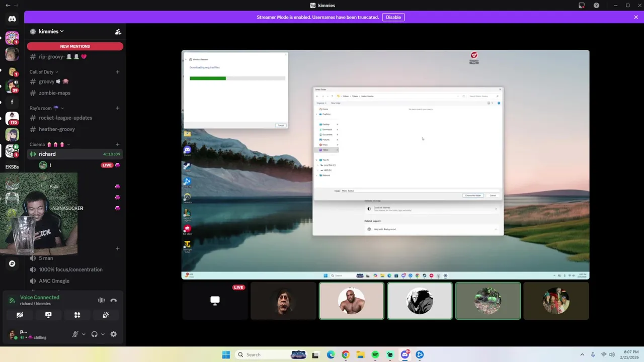Image resolution: width=644 pixels, height=362 pixels.
Task: Open the soundboard
Action: click(106, 315)
